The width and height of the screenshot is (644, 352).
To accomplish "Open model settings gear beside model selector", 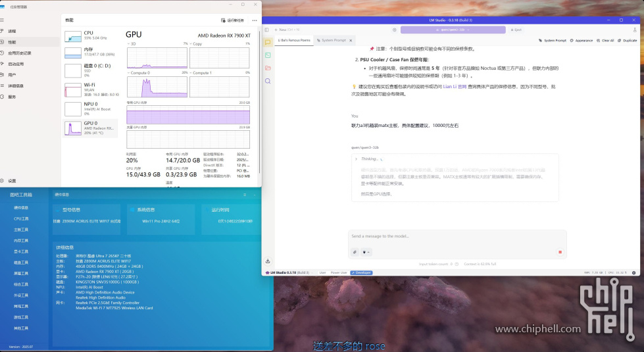I will coord(395,30).
